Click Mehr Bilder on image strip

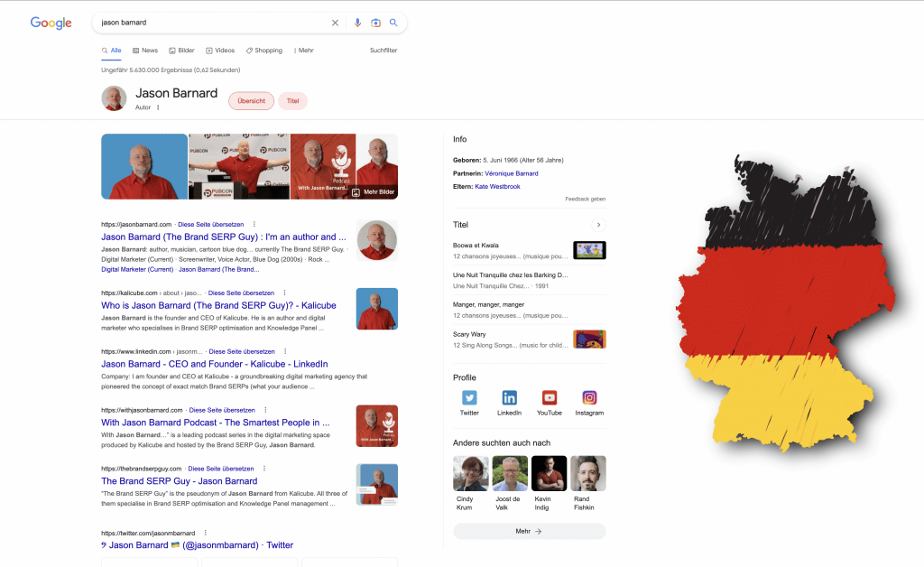tap(374, 192)
